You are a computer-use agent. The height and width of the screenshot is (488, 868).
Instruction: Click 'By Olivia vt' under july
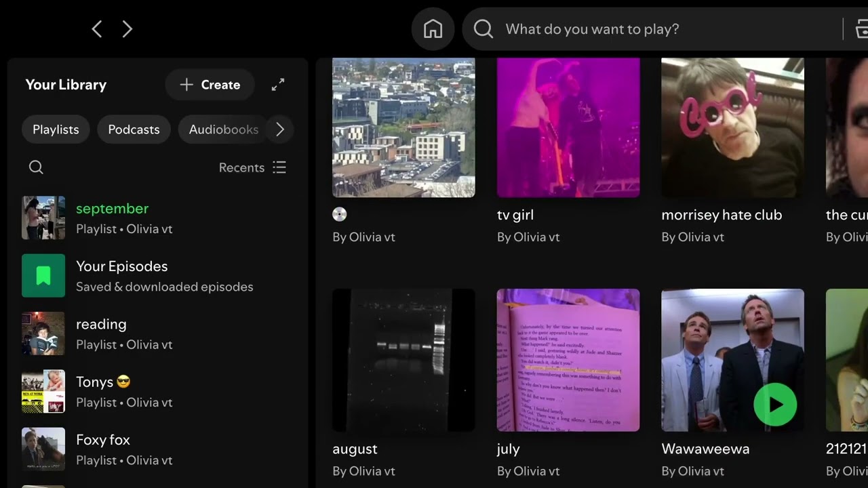pos(528,471)
